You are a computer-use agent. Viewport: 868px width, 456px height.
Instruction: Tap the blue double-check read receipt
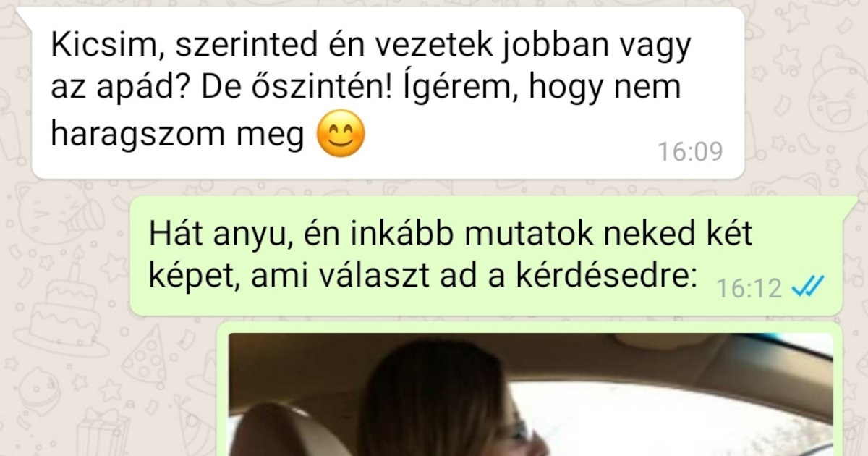807,288
